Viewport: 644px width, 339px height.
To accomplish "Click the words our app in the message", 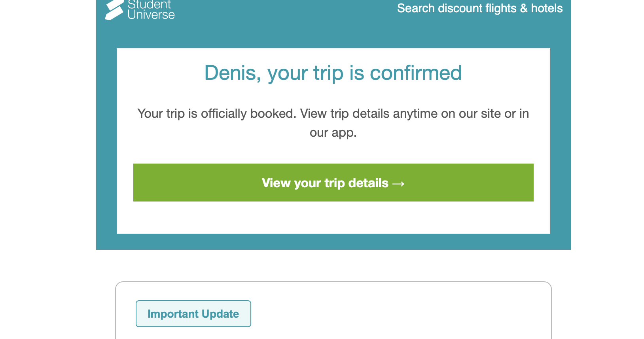I will (333, 133).
